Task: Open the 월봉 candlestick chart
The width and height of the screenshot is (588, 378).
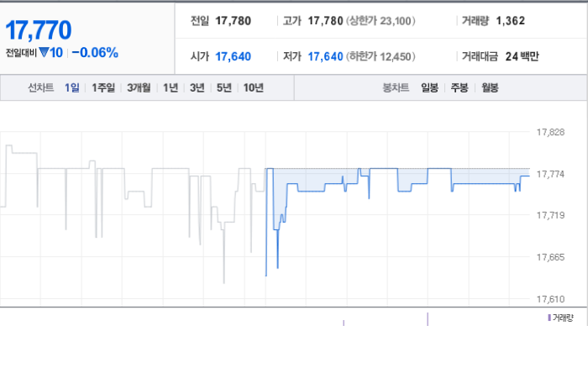Action: (490, 87)
